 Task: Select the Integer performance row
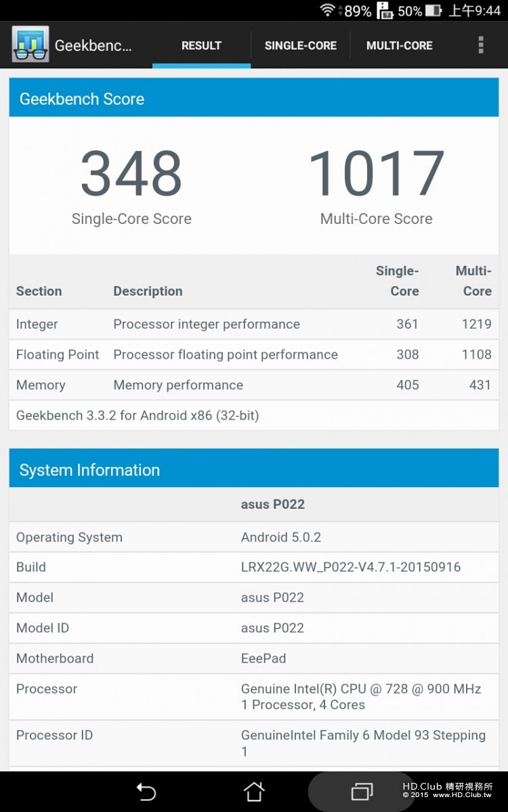254,324
